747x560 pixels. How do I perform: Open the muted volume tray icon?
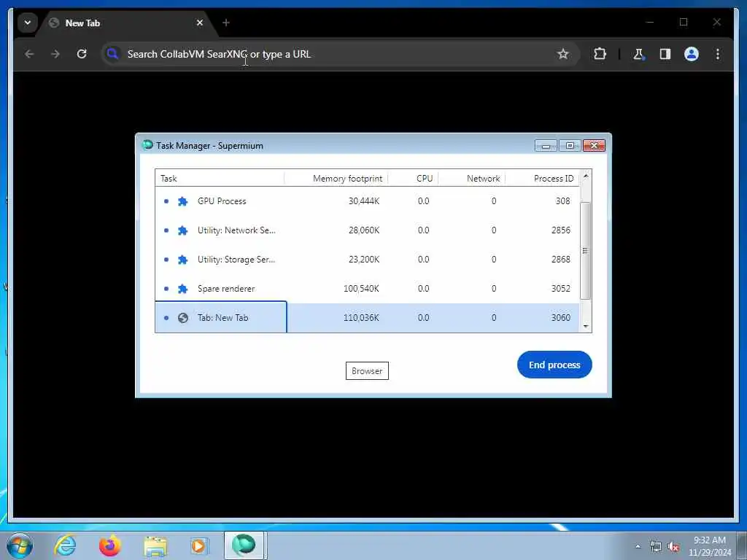point(673,546)
